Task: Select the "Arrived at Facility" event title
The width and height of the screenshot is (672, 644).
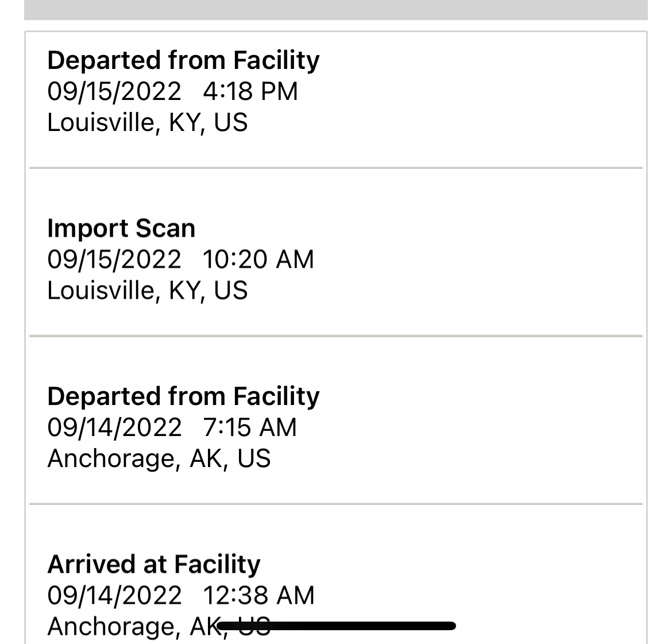Action: coord(154,564)
